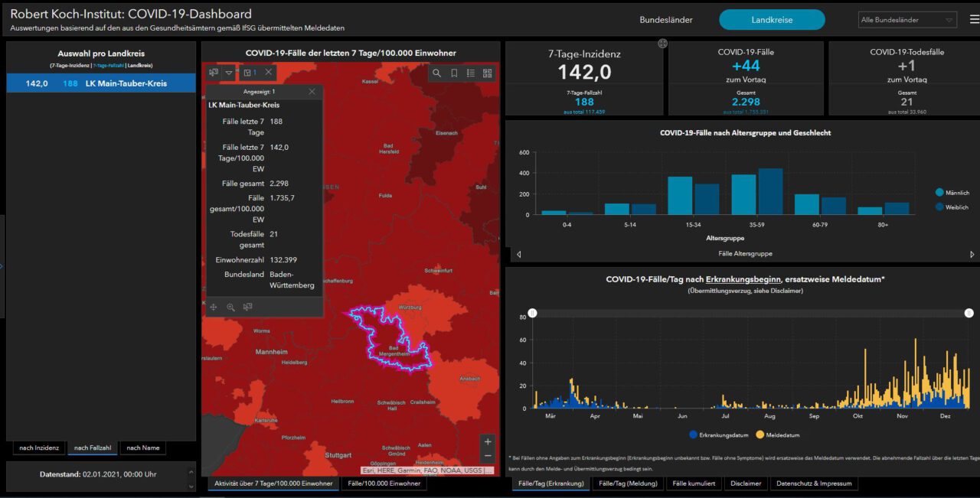The height and width of the screenshot is (498, 980).
Task: Open the Fälle/100.000 Einwohner map tab
Action: (x=384, y=483)
